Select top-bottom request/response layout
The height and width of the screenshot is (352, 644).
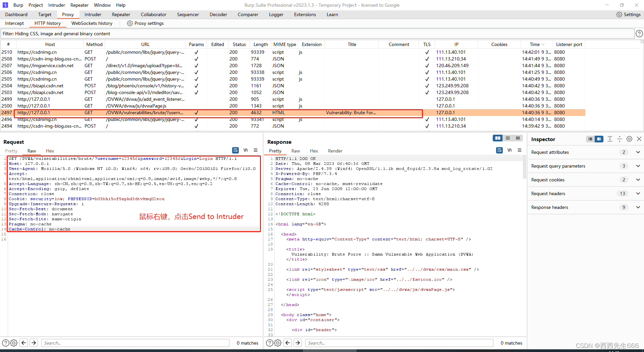click(508, 138)
